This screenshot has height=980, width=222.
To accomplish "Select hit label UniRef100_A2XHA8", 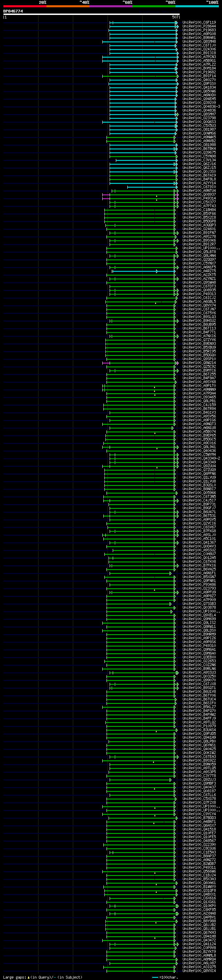I will [x=199, y=913].
